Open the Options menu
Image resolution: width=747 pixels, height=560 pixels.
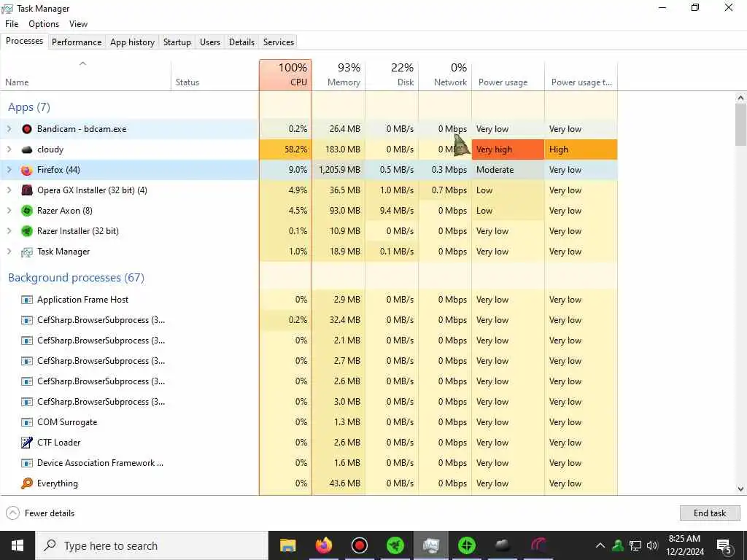pos(44,24)
